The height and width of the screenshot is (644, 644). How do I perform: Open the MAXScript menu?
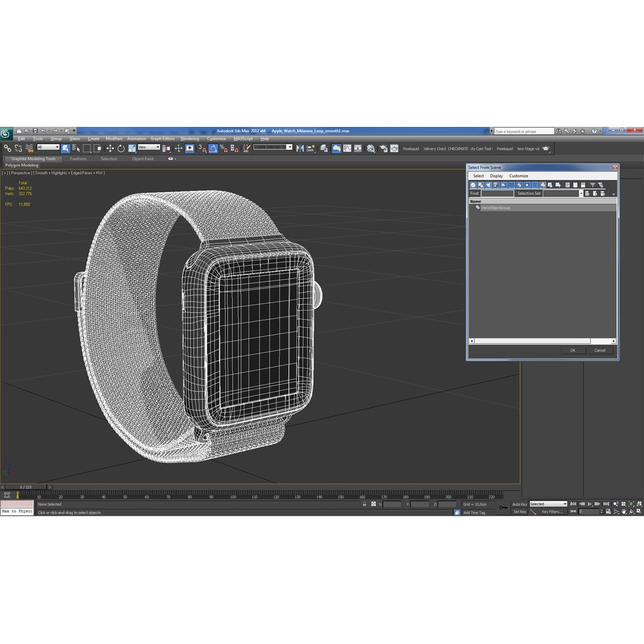click(x=243, y=139)
